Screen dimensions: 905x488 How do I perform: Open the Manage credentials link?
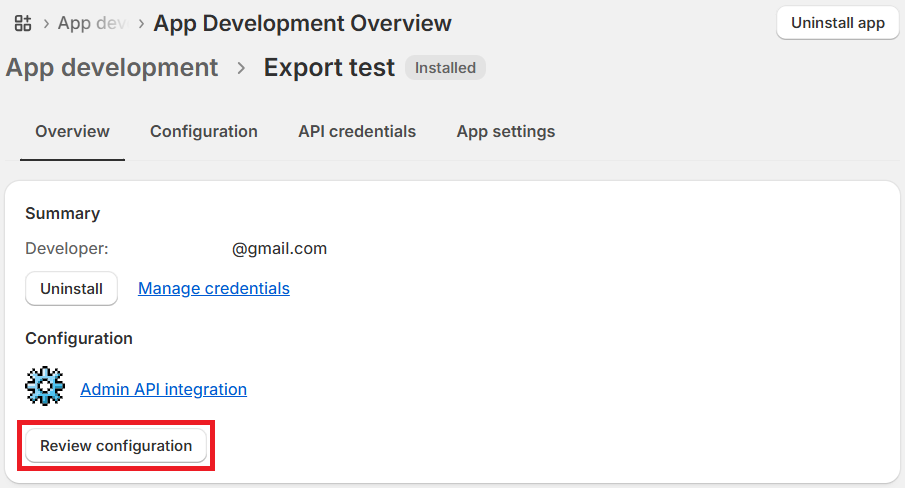pyautogui.click(x=214, y=289)
